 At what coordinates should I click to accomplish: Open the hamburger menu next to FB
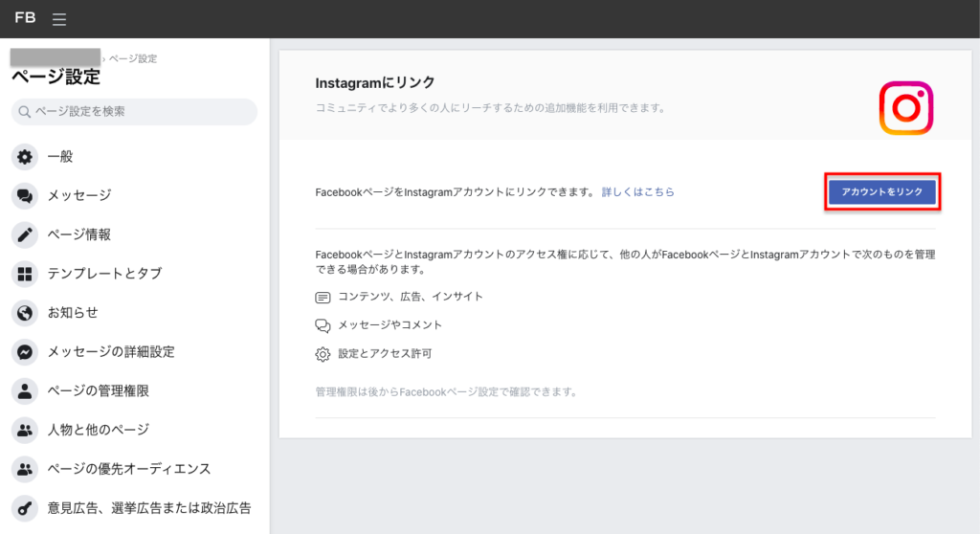58,19
